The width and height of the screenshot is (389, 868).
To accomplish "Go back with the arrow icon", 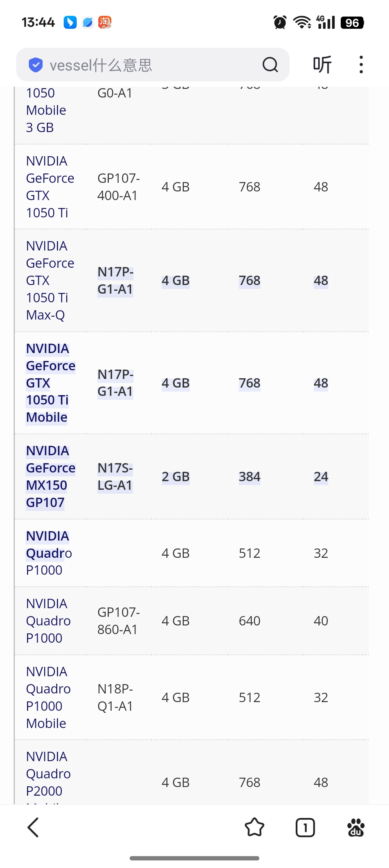I will (x=33, y=827).
